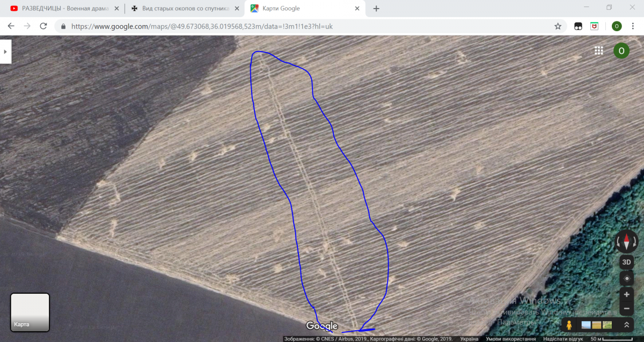Expand the side panel arrow
This screenshot has height=342, width=644.
click(5, 52)
